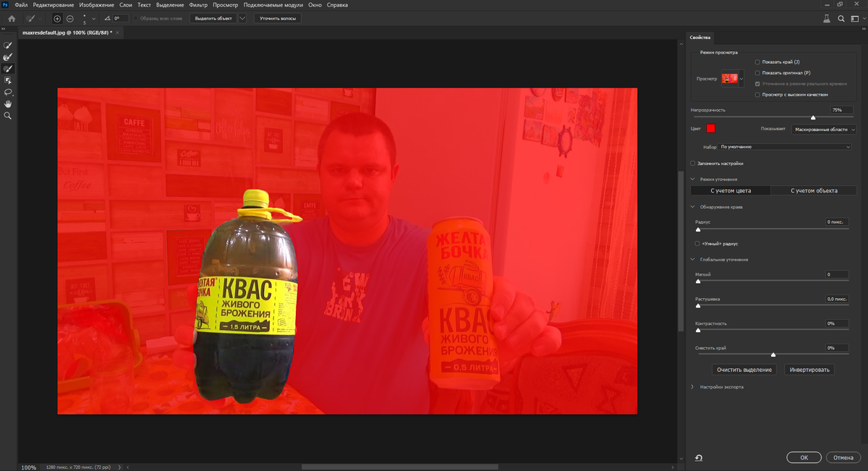Click the Инвертировать button
The height and width of the screenshot is (471, 868).
pos(810,370)
